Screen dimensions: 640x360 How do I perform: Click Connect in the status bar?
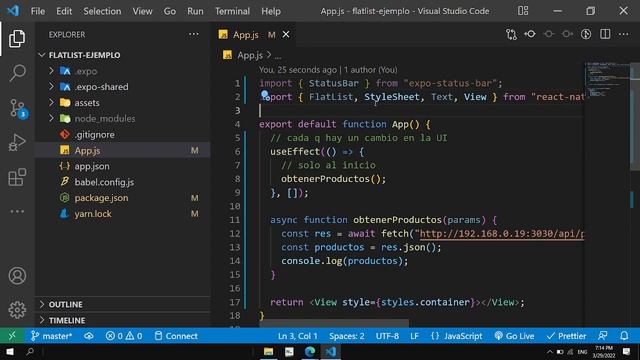(x=176, y=336)
